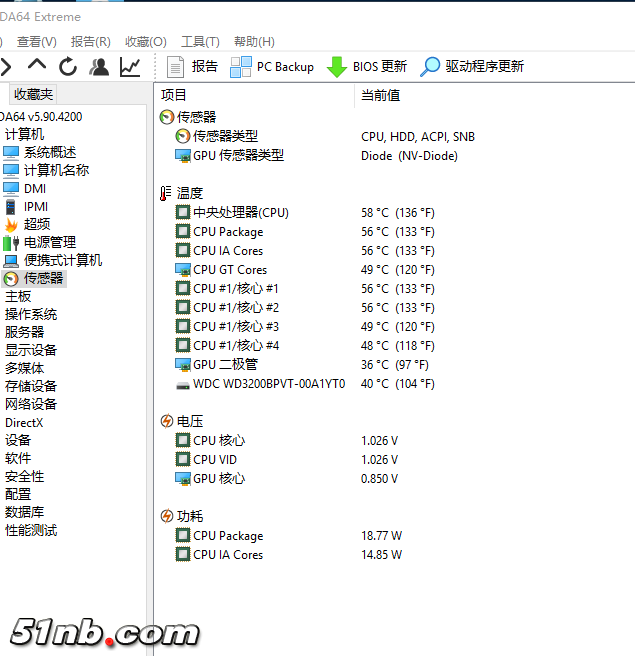Select 计算机名称 in the sidebar
This screenshot has width=635, height=656.
tap(46, 170)
